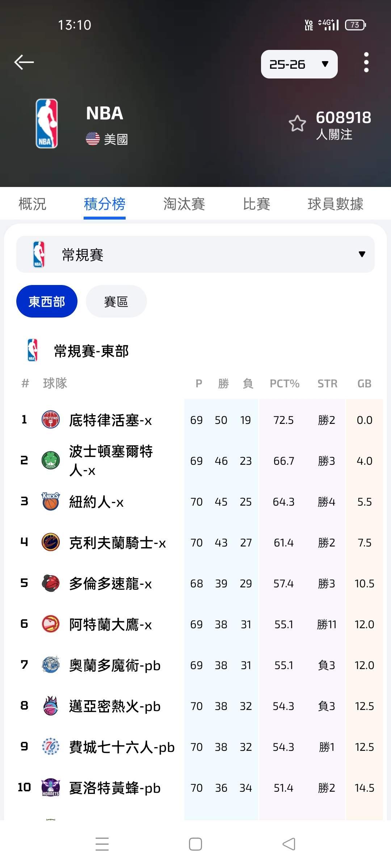This screenshot has height=868, width=391.
Task: Tap the Atlanta Hawks logo
Action: pos(51,624)
